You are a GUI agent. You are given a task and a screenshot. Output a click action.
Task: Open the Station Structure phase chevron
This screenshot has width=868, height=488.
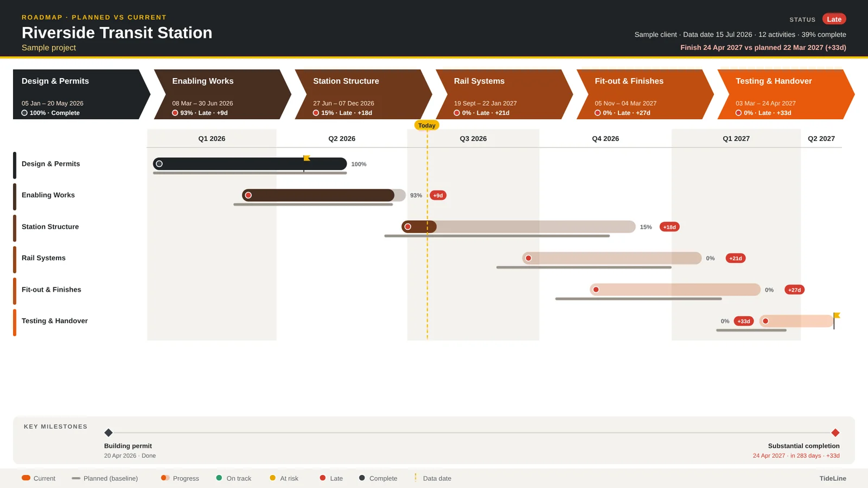coord(363,94)
